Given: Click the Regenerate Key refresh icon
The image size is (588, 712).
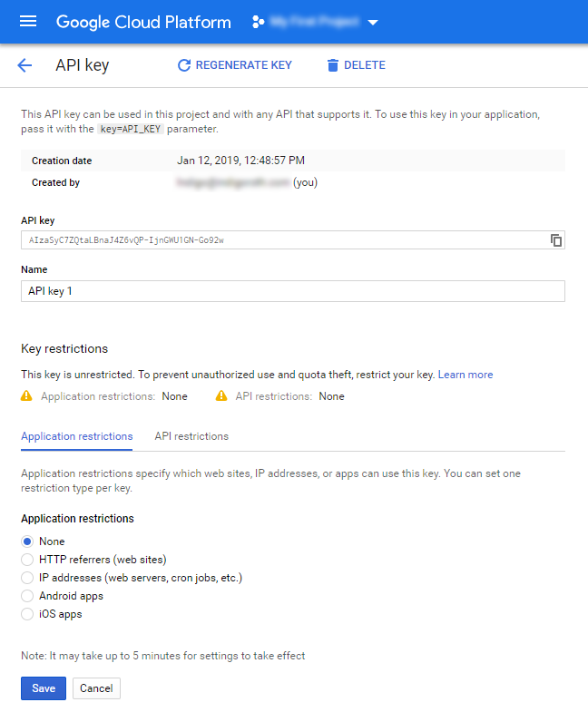Looking at the screenshot, I should pos(184,65).
